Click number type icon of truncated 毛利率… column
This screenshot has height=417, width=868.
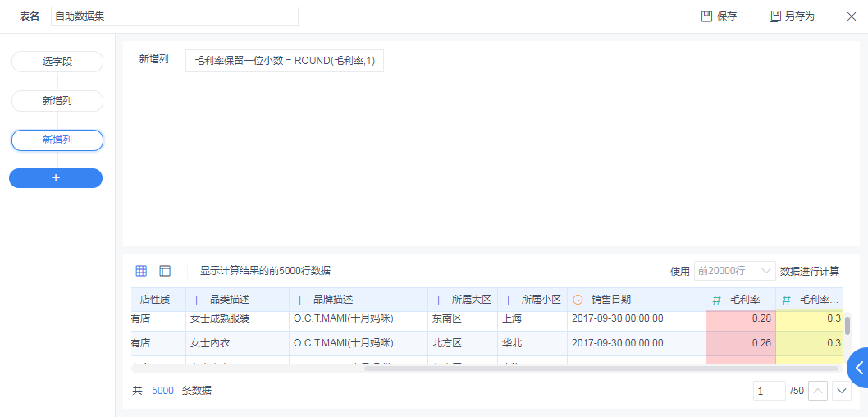pyautogui.click(x=786, y=300)
